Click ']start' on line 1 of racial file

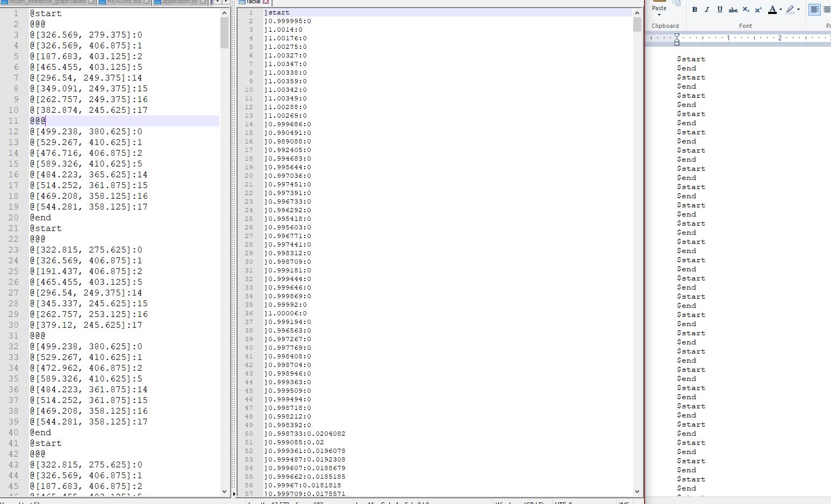coord(277,12)
